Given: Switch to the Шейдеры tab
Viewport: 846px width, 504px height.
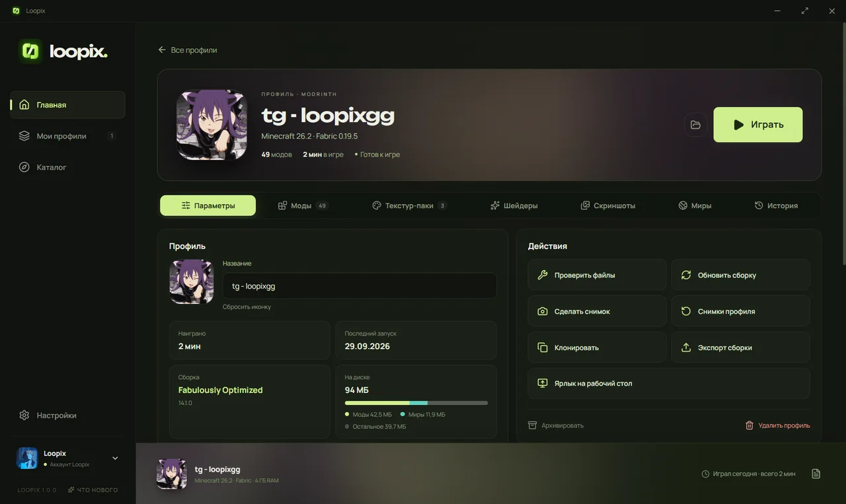Looking at the screenshot, I should coord(514,205).
